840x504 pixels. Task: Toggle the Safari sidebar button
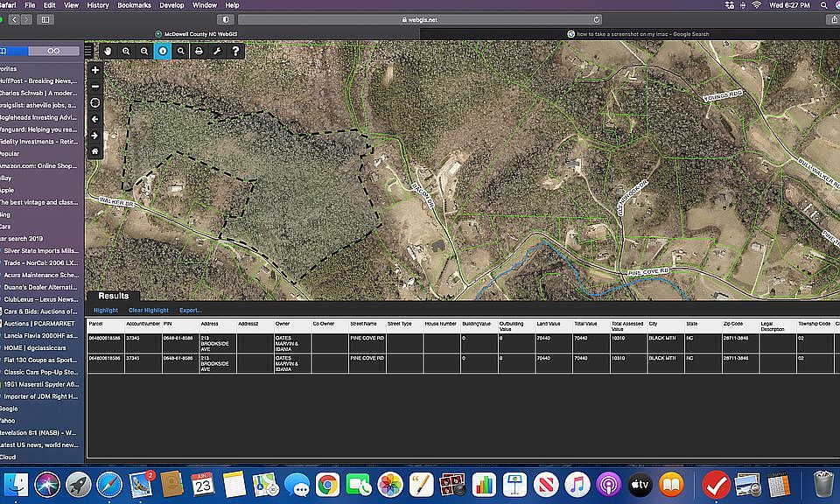click(x=45, y=19)
